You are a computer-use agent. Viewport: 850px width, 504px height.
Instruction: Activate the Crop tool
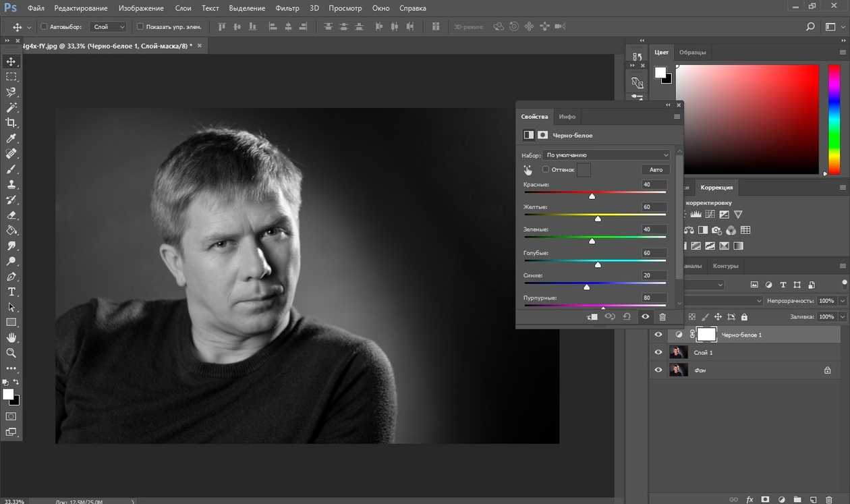[11, 123]
